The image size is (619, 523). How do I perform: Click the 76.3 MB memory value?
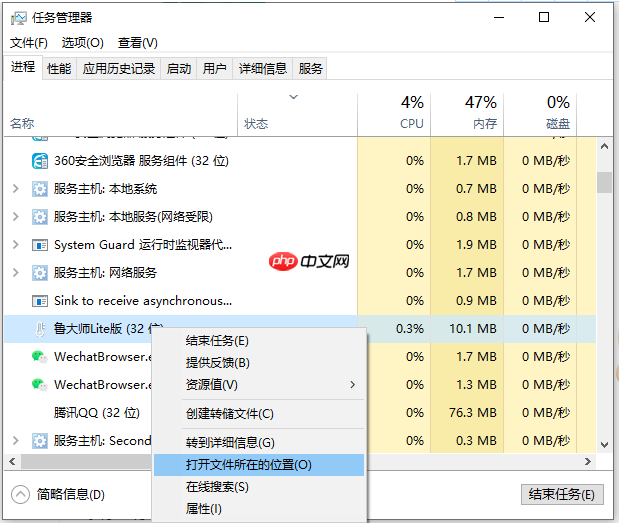point(473,413)
